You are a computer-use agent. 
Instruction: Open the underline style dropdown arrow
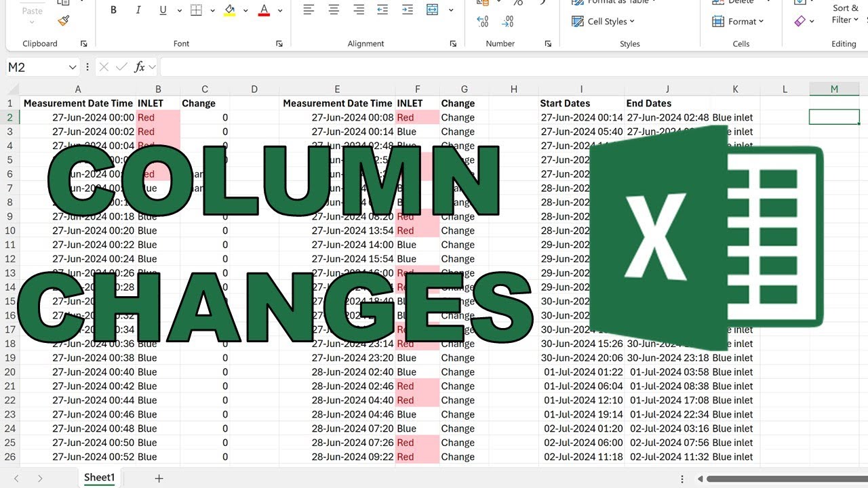(x=179, y=10)
